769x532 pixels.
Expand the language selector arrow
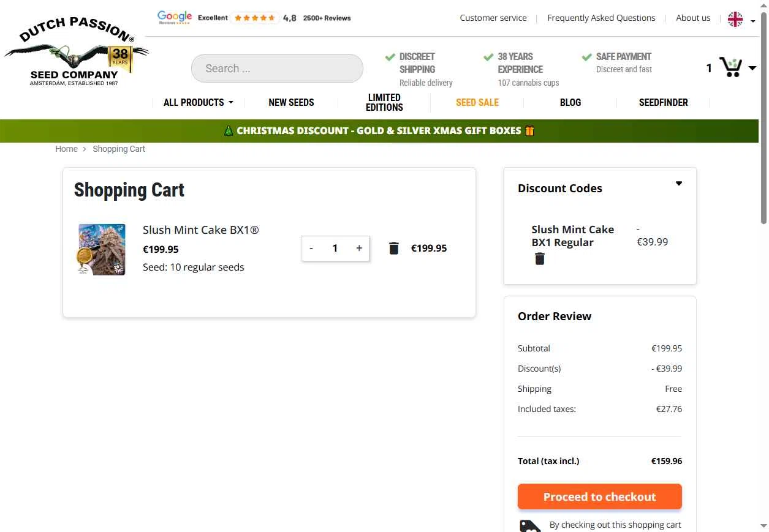pos(753,21)
